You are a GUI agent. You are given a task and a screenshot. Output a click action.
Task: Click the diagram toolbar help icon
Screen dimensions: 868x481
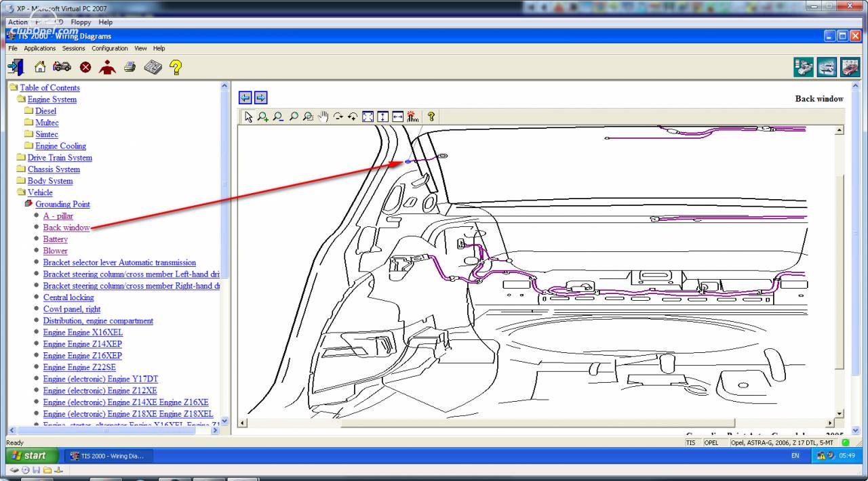(431, 117)
